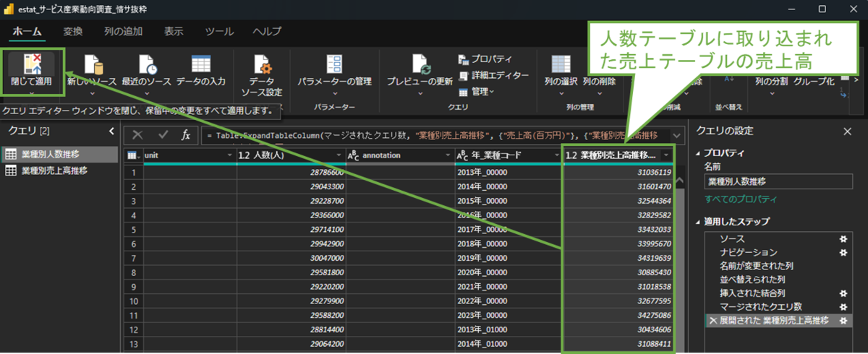Open the 閉じて適用 dropdown arrow
This screenshot has height=354, width=868.
(x=32, y=93)
